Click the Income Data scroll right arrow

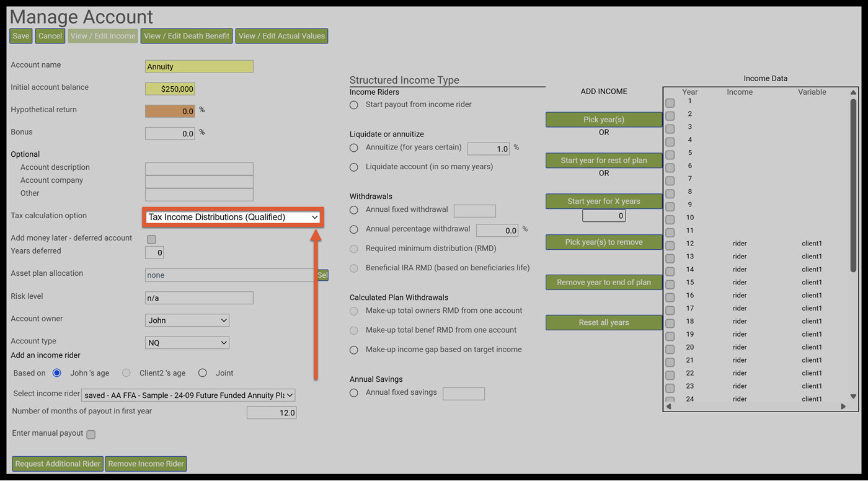pos(843,407)
